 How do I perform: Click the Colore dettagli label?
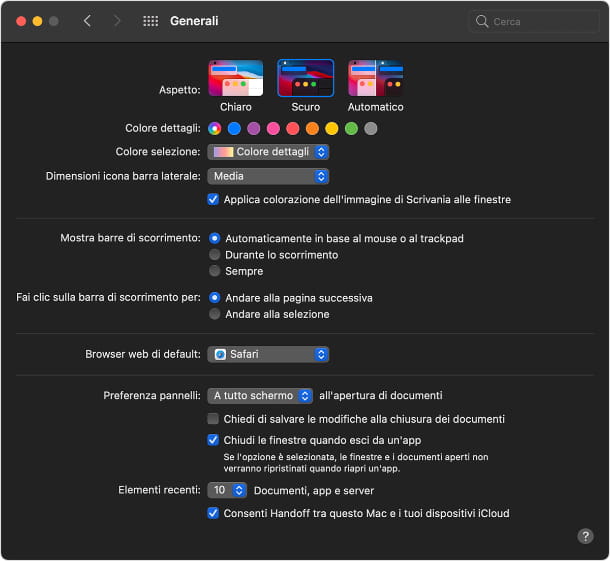click(x=163, y=128)
